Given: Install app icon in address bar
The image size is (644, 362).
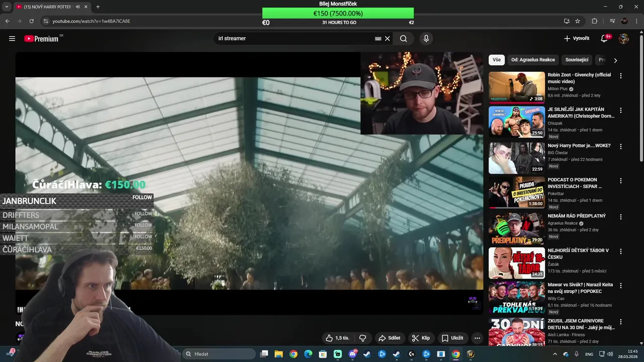Looking at the screenshot, I should 567,21.
